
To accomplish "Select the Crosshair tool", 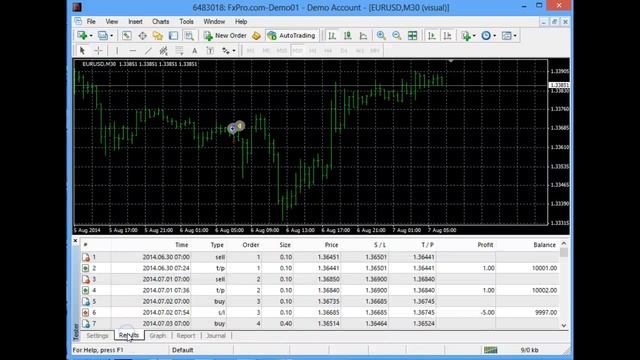I will (98, 51).
